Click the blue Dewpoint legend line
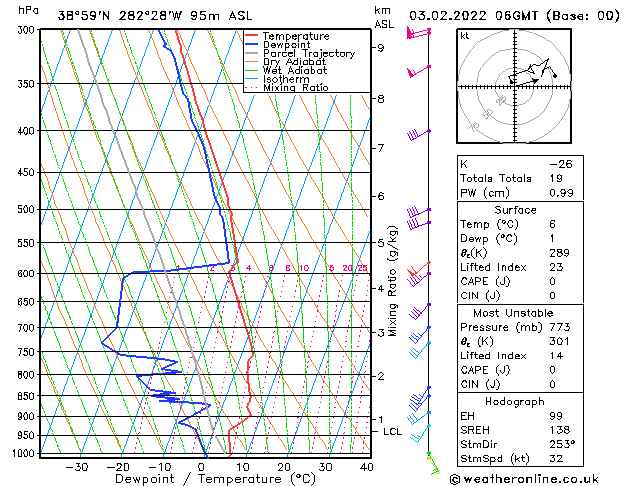The width and height of the screenshot is (629, 486). point(252,45)
